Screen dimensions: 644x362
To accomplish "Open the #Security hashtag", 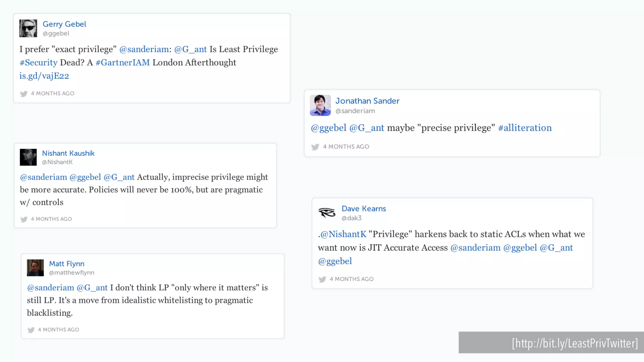I will [38, 63].
